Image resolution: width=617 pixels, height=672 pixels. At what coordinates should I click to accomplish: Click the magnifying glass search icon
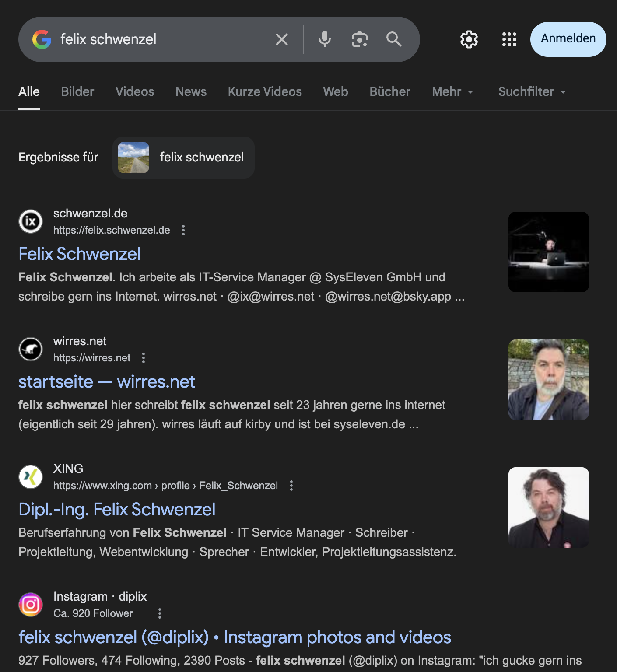394,39
